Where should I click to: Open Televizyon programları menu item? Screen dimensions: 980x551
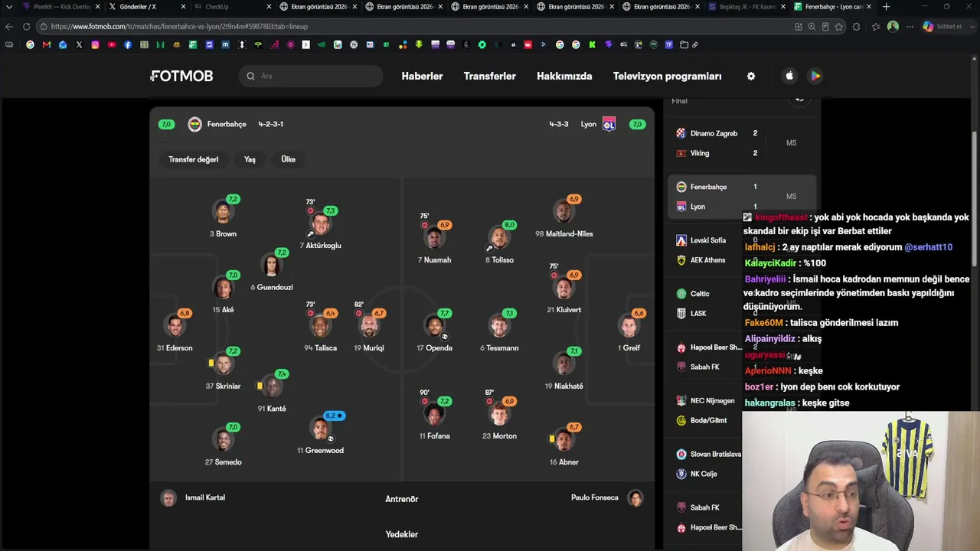coord(668,76)
